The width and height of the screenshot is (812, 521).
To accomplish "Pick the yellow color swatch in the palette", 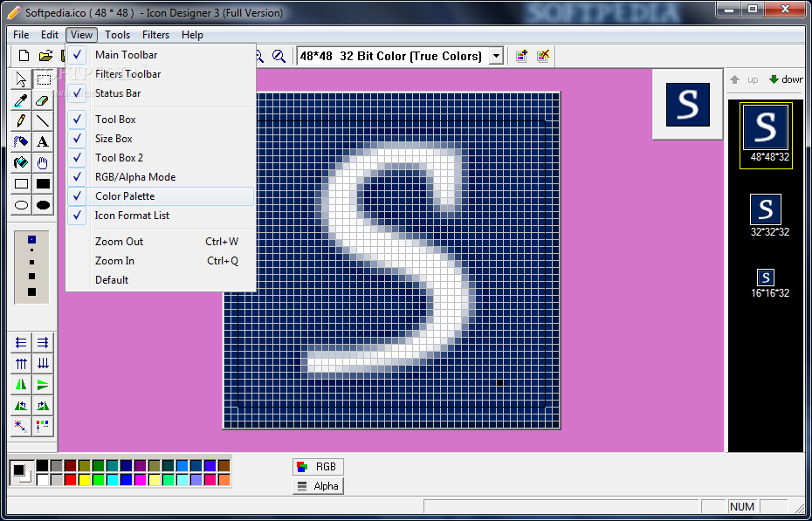I will (x=85, y=480).
